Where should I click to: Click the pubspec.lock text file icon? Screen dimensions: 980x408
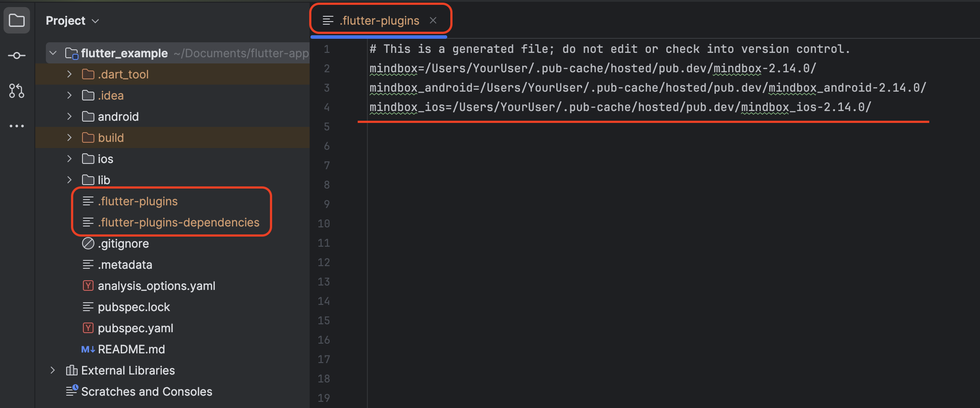pyautogui.click(x=88, y=307)
